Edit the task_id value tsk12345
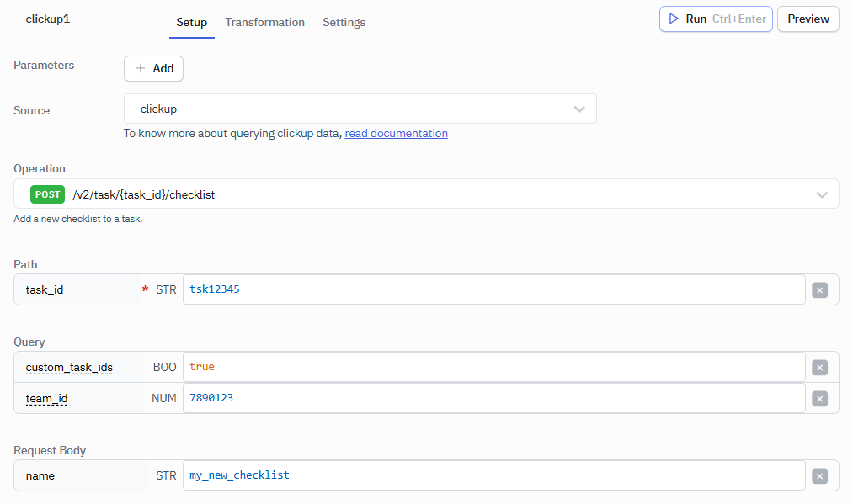Screen dimensions: 853x504 pos(494,289)
